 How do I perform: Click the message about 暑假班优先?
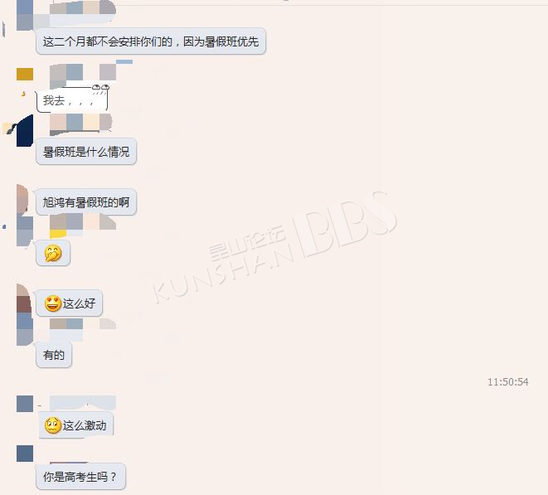click(x=151, y=42)
